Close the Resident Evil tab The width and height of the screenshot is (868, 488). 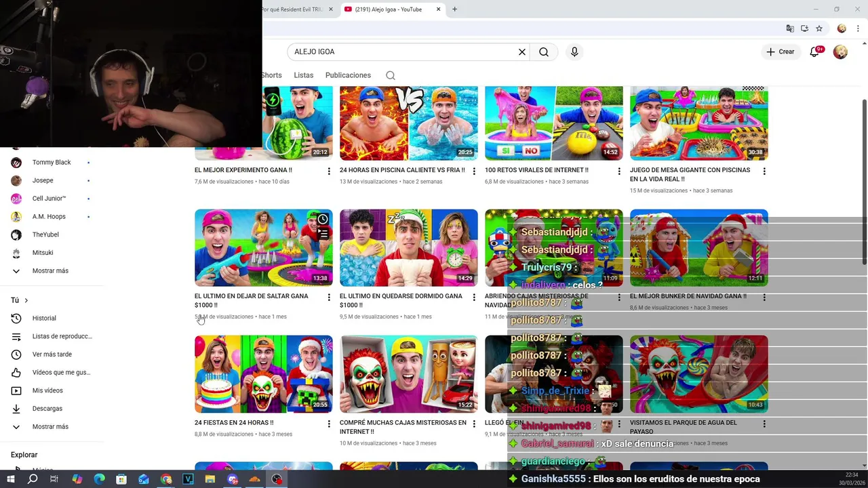coord(331,9)
